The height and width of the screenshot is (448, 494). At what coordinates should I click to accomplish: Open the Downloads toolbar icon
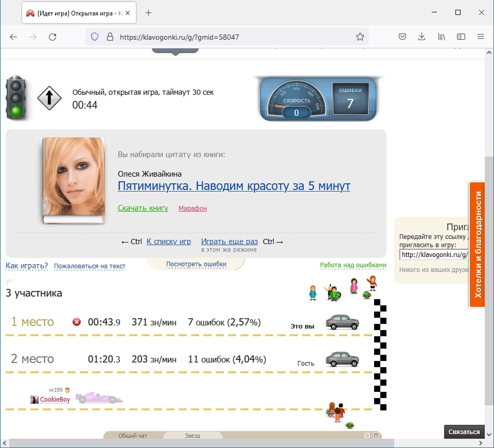tap(421, 37)
